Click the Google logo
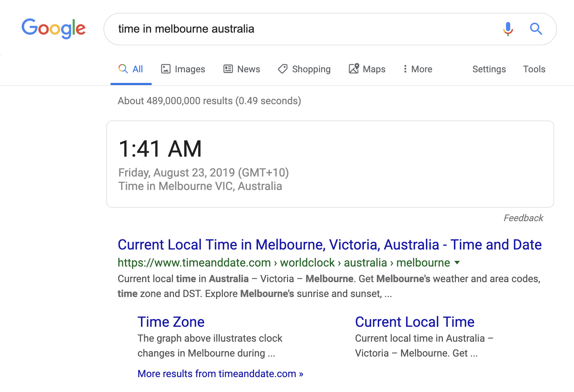Image resolution: width=574 pixels, height=392 pixels. [54, 28]
